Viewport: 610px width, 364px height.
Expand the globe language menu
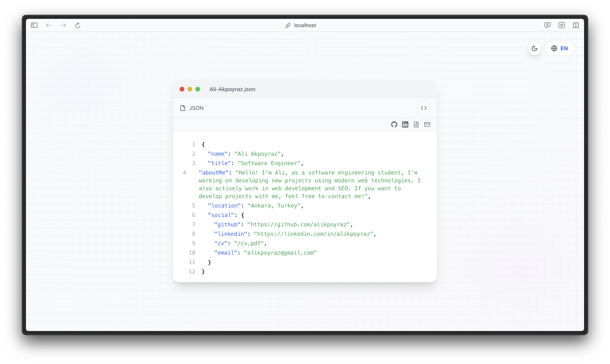coord(554,48)
